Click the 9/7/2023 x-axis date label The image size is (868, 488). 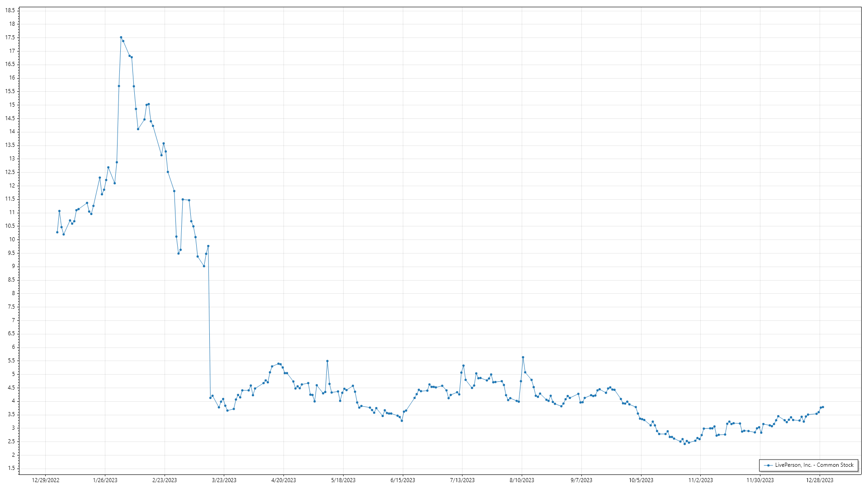pyautogui.click(x=581, y=480)
